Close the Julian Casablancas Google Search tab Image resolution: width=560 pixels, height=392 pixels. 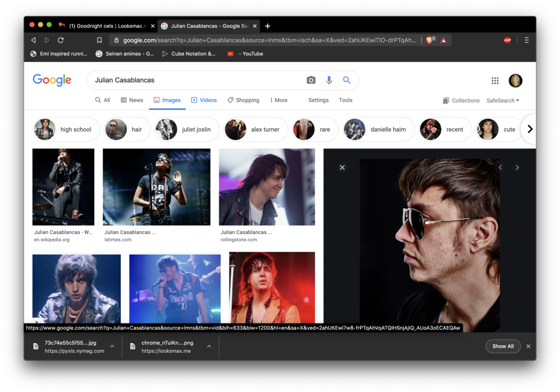(x=255, y=26)
